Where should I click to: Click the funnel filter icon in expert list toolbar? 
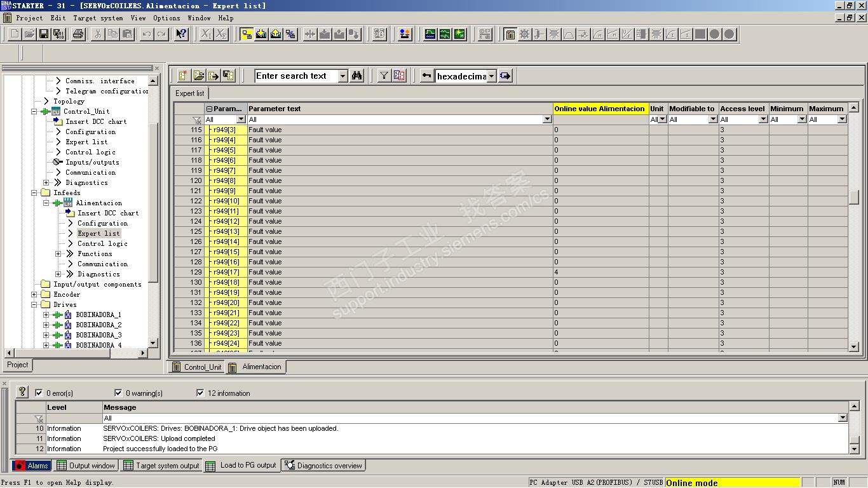tap(384, 76)
